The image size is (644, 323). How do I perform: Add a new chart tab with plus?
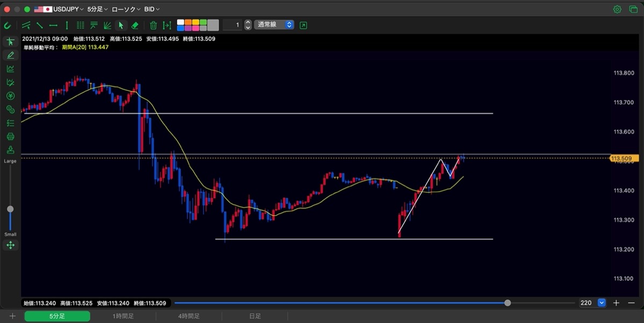12,317
